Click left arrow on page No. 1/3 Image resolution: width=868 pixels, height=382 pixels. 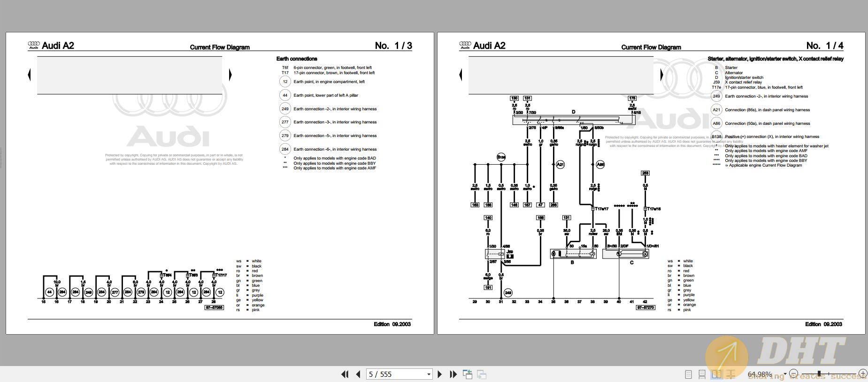pos(30,75)
